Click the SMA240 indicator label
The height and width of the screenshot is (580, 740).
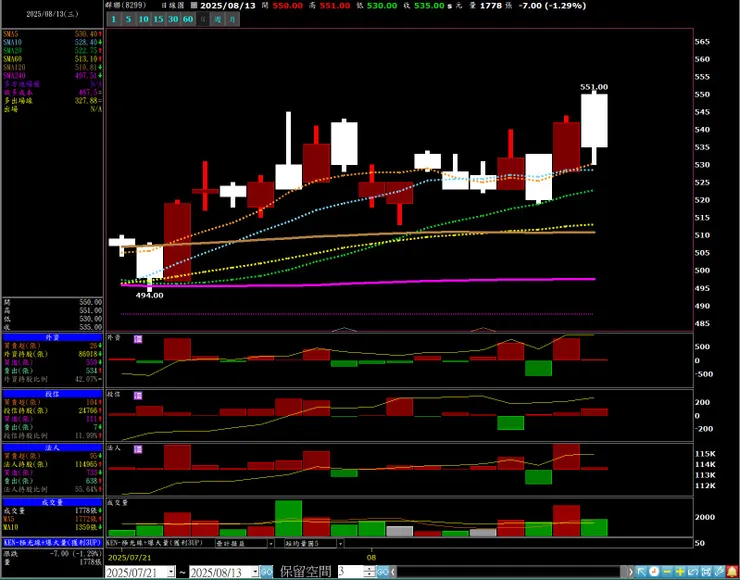14,76
